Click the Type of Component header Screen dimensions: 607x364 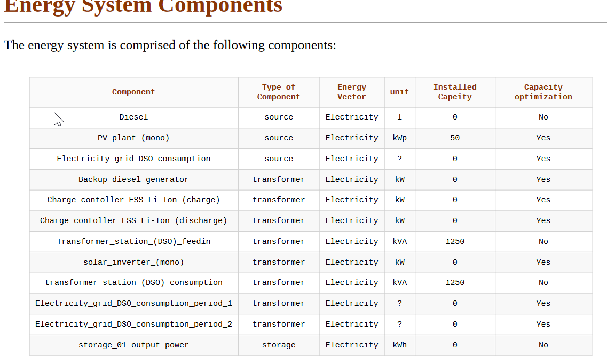[x=279, y=92]
